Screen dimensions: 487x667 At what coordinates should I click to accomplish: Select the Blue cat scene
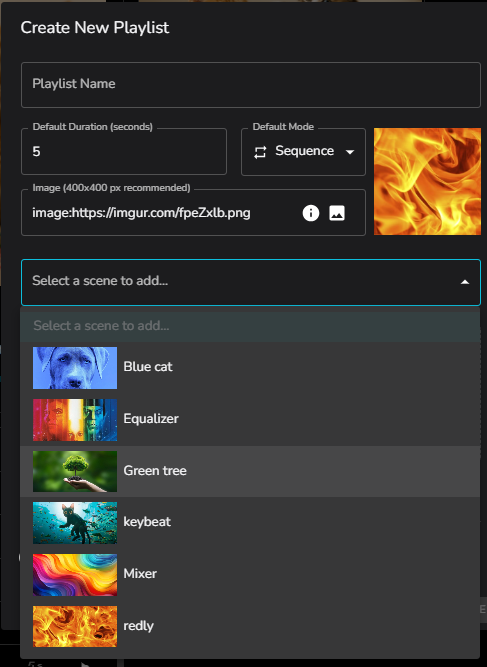(x=250, y=368)
